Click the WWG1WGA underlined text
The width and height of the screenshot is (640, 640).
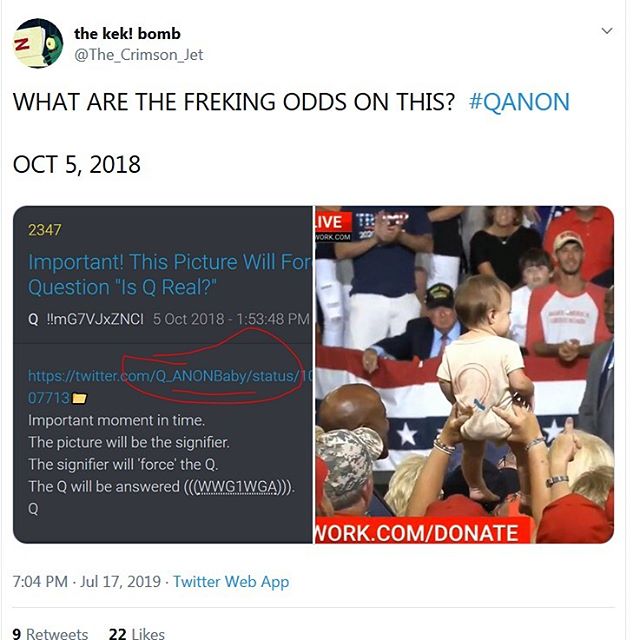click(x=238, y=487)
